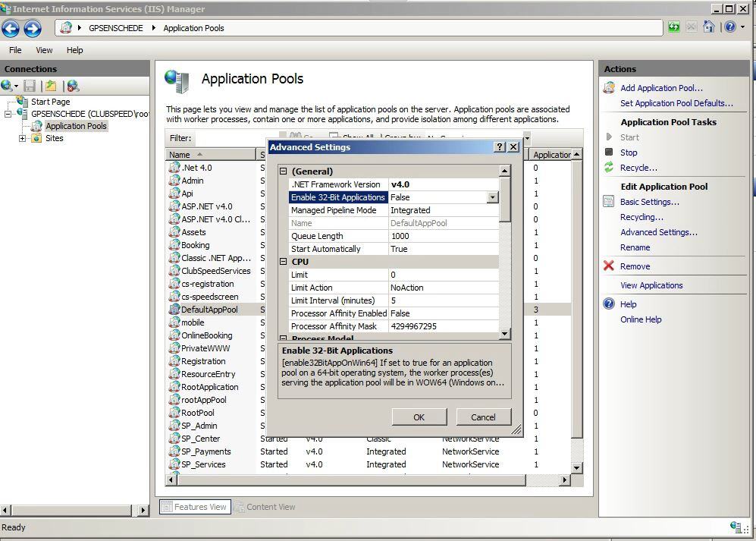The width and height of the screenshot is (756, 541).
Task: Select the Booking application pool icon
Action: click(174, 245)
